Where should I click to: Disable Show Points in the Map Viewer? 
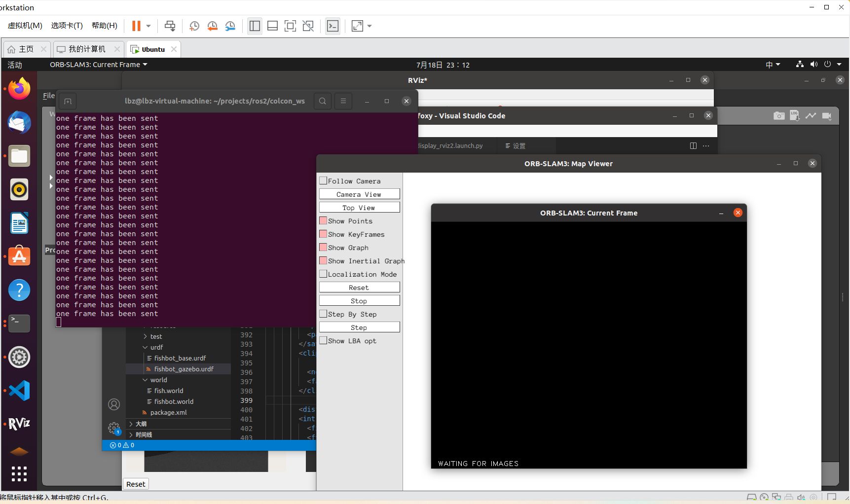(x=324, y=220)
